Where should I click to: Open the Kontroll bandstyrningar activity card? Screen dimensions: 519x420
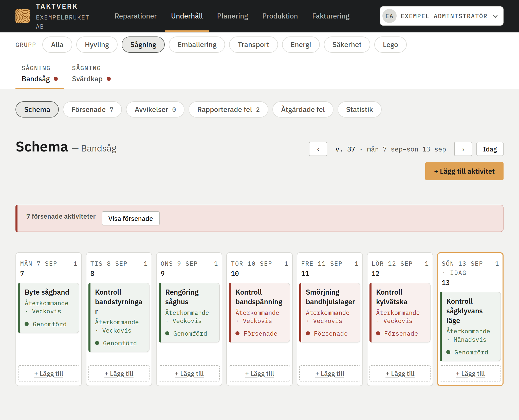tap(119, 317)
